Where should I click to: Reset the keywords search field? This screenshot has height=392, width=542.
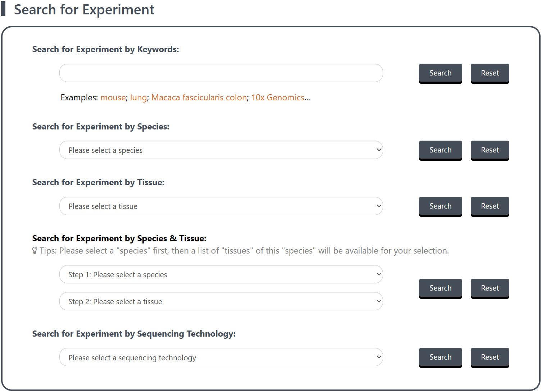(x=490, y=73)
